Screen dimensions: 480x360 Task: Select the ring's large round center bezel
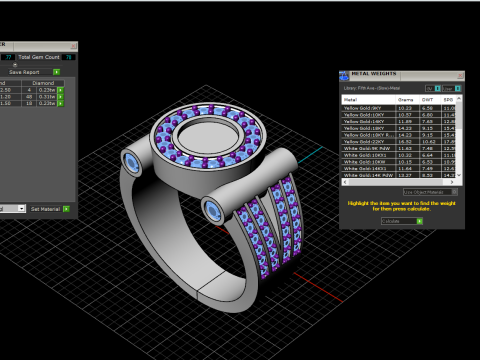pos(208,136)
